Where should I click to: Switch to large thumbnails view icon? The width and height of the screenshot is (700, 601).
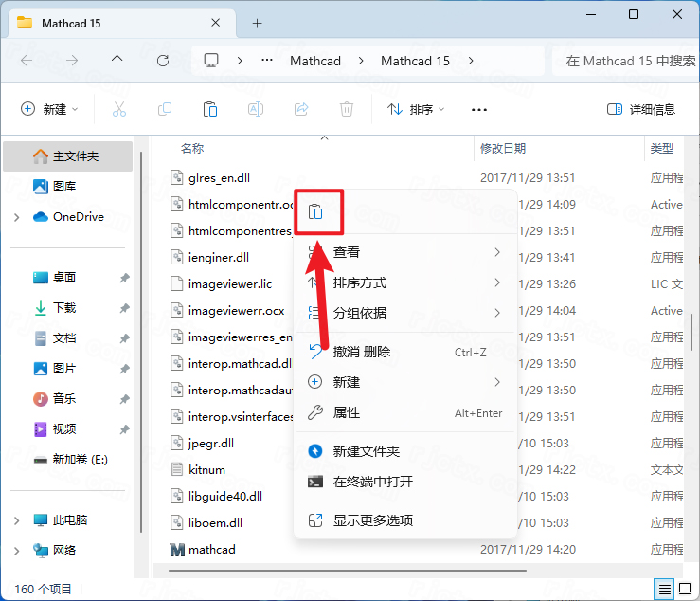click(x=685, y=589)
